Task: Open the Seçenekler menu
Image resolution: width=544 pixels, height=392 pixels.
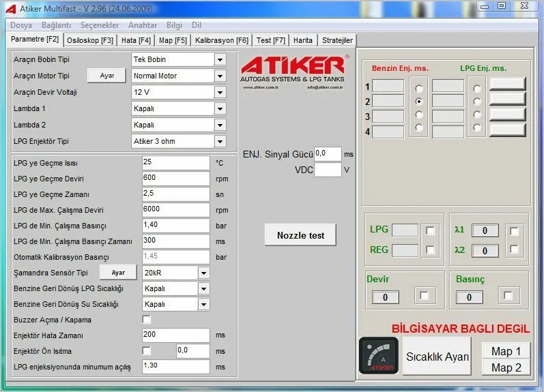Action: click(x=100, y=25)
